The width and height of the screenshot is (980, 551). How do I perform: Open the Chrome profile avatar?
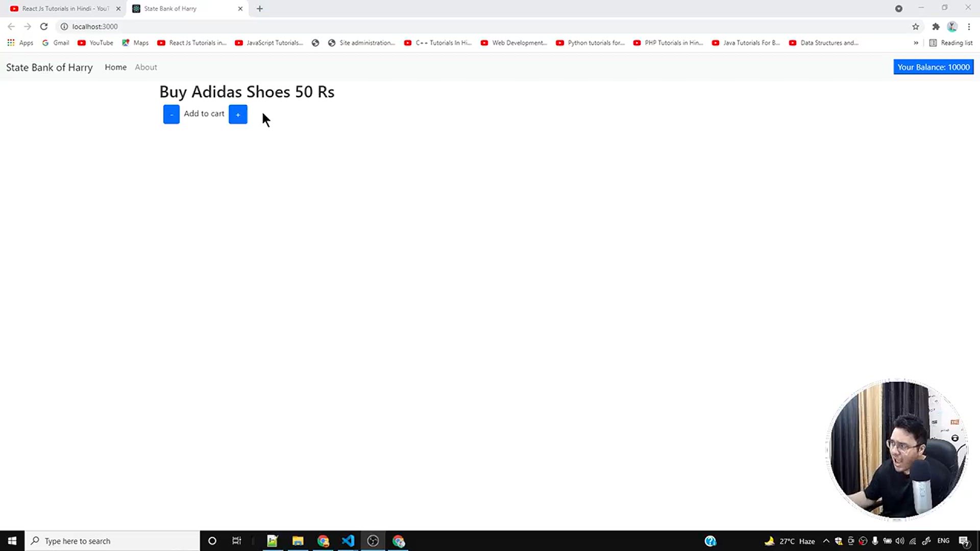tap(952, 27)
